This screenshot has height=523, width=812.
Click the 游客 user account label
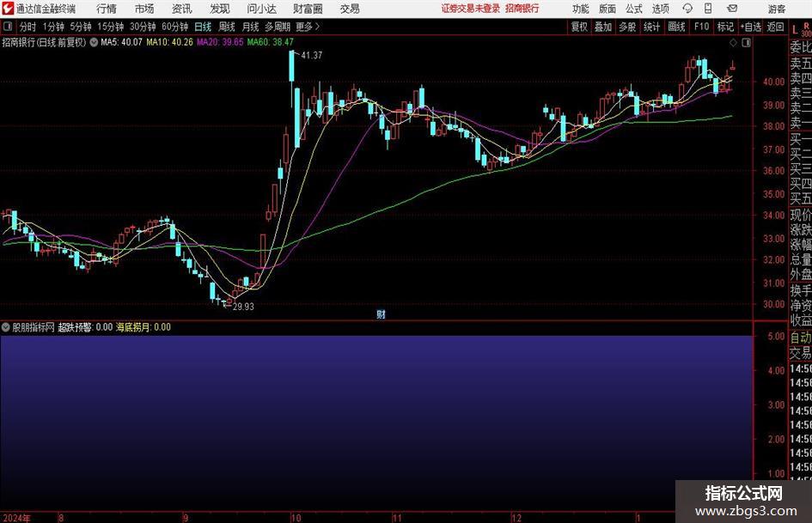pyautogui.click(x=777, y=9)
